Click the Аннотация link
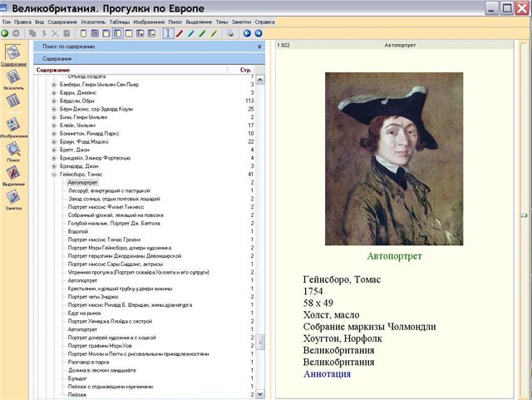 [x=327, y=374]
